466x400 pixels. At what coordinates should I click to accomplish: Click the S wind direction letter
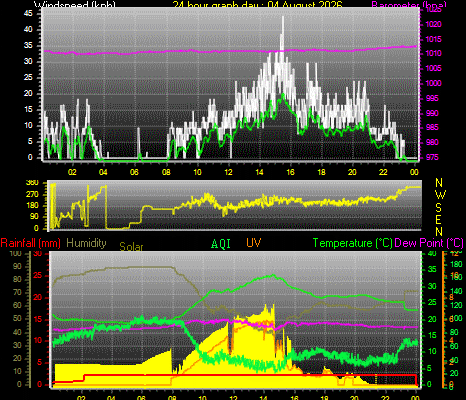(x=438, y=207)
